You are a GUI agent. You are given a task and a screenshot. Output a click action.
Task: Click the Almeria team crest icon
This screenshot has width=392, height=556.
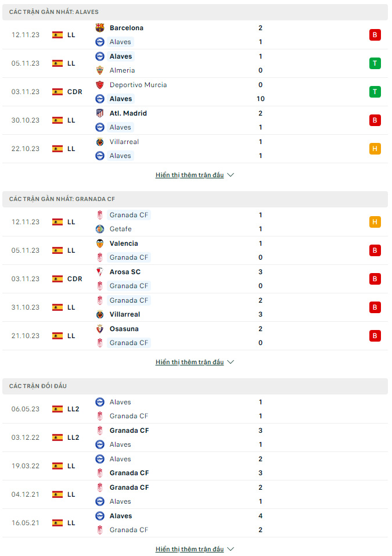pyautogui.click(x=100, y=70)
